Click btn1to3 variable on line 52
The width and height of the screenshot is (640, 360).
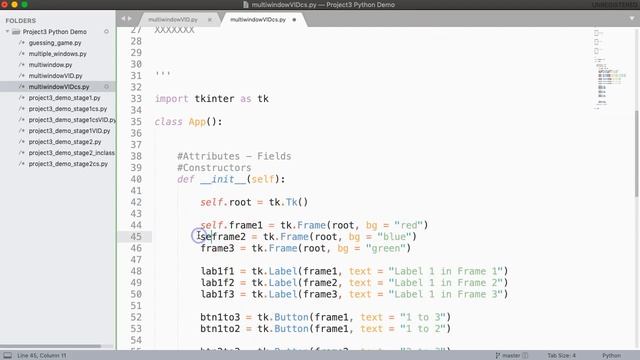click(220, 317)
